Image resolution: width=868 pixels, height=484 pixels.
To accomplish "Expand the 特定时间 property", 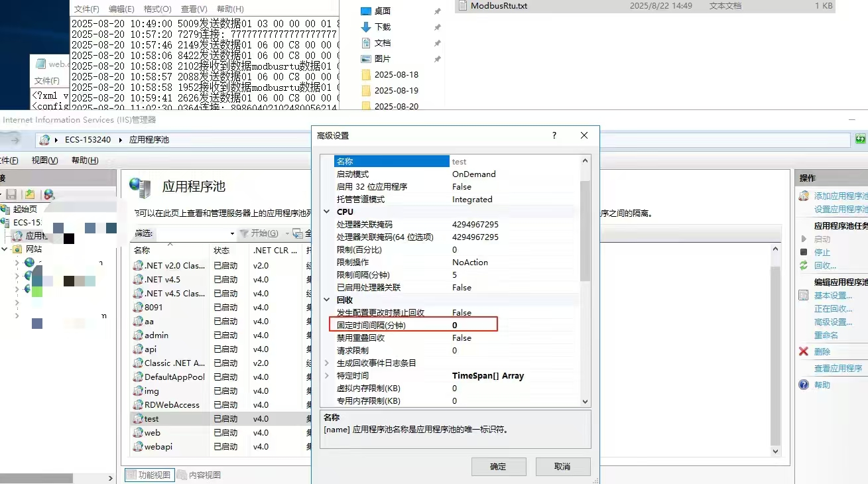I will point(326,376).
